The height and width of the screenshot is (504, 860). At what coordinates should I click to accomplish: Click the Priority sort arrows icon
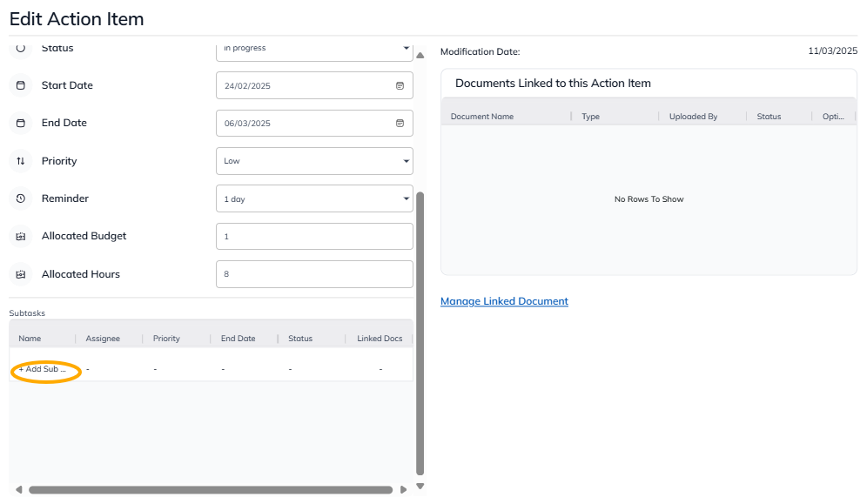21,161
